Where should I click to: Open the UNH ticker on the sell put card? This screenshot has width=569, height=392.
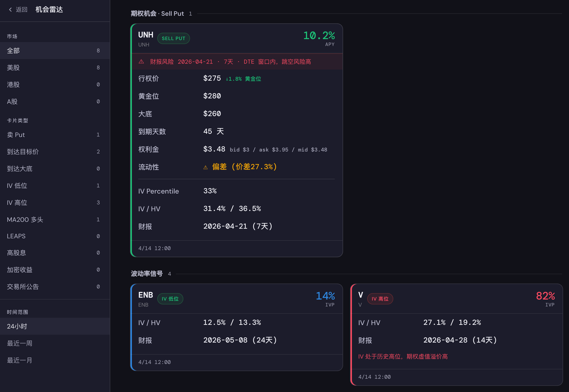(x=145, y=35)
